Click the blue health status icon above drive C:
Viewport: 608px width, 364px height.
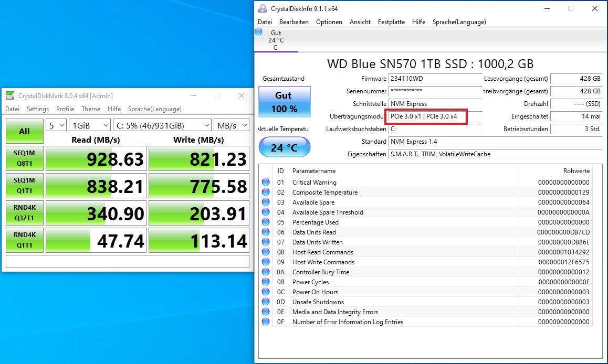point(259,32)
